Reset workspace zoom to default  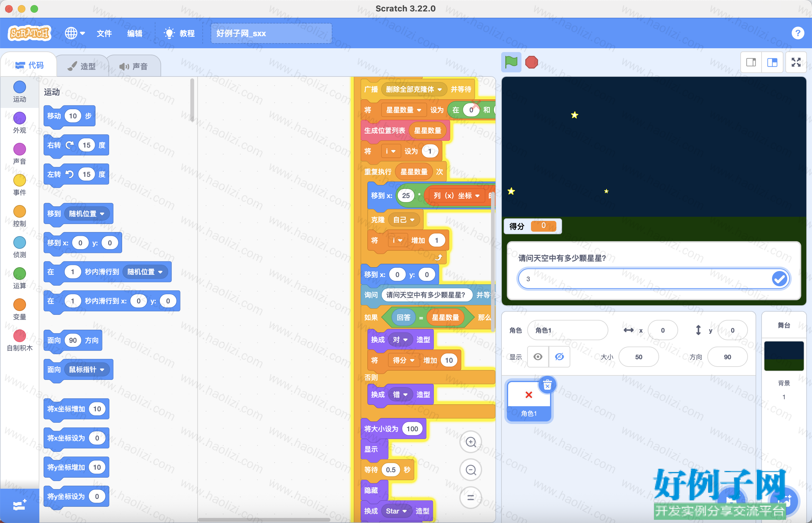[471, 498]
